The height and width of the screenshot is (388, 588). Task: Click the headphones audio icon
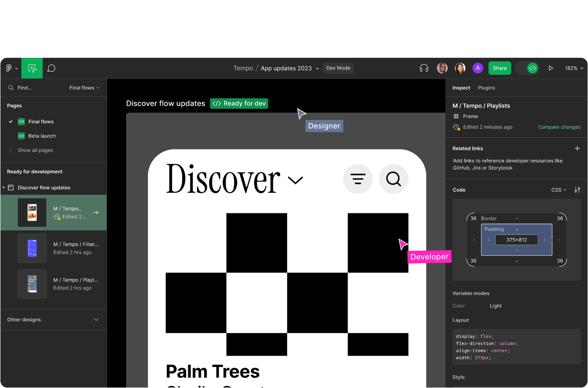(424, 68)
